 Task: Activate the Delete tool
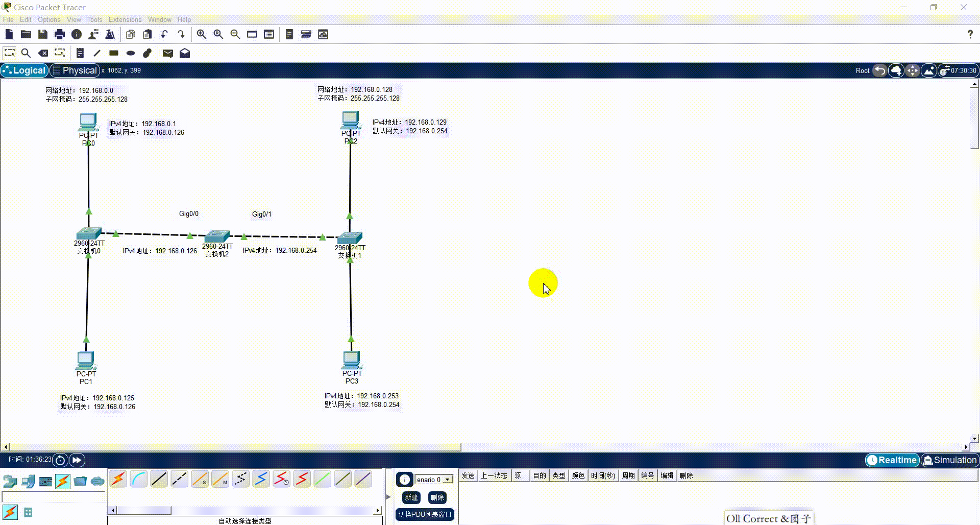[x=43, y=53]
